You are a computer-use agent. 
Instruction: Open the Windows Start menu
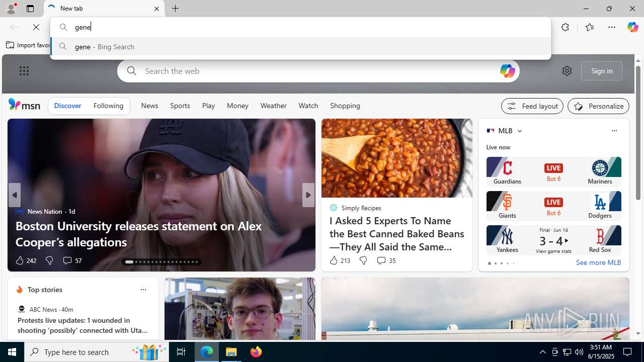[x=12, y=352]
